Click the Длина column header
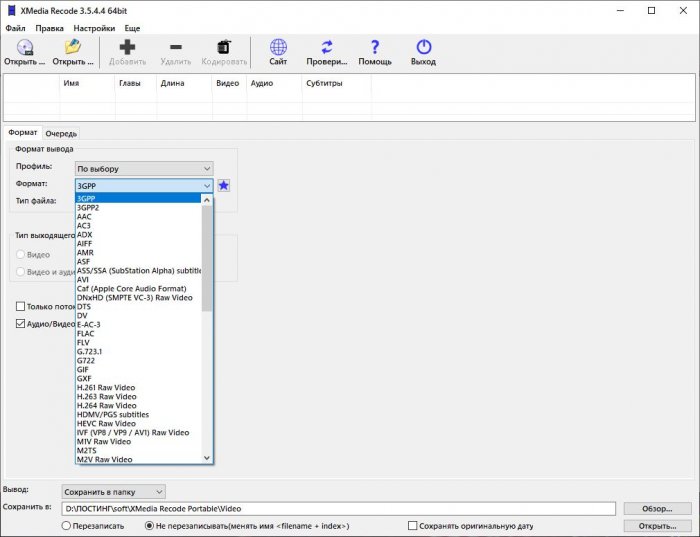700x537 pixels. click(x=184, y=83)
